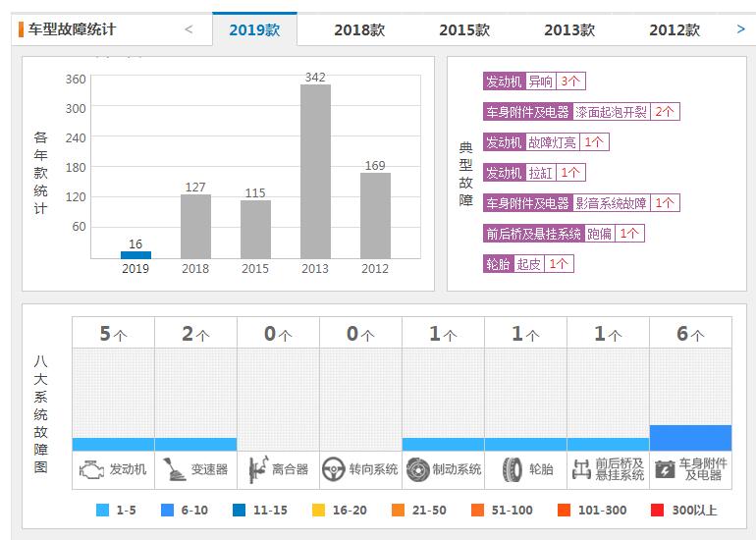Switch to the 2019款 tab
Screen dimensions: 756x540
click(x=254, y=29)
